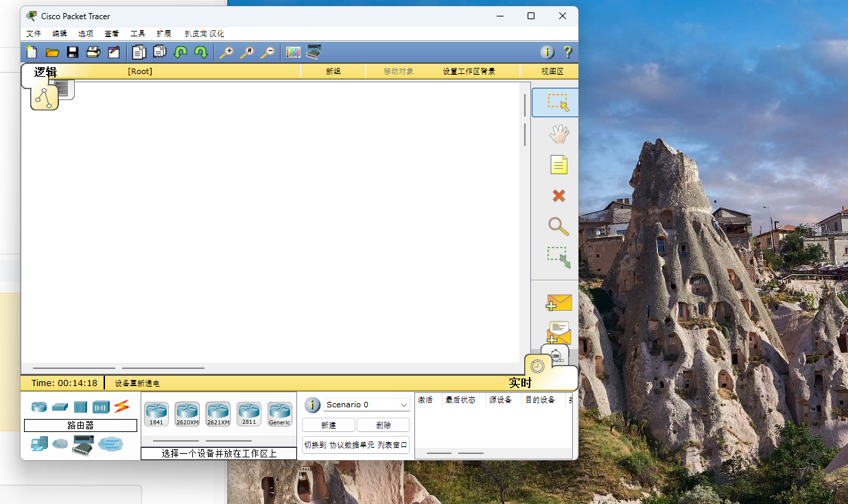
Task: Print the workspace using printer icon
Action: 93,52
